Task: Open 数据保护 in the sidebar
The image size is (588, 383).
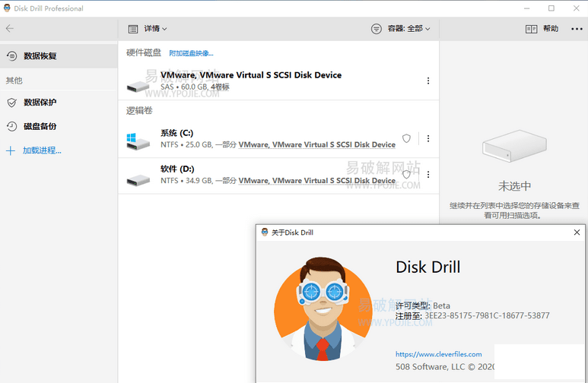Action: coord(59,103)
